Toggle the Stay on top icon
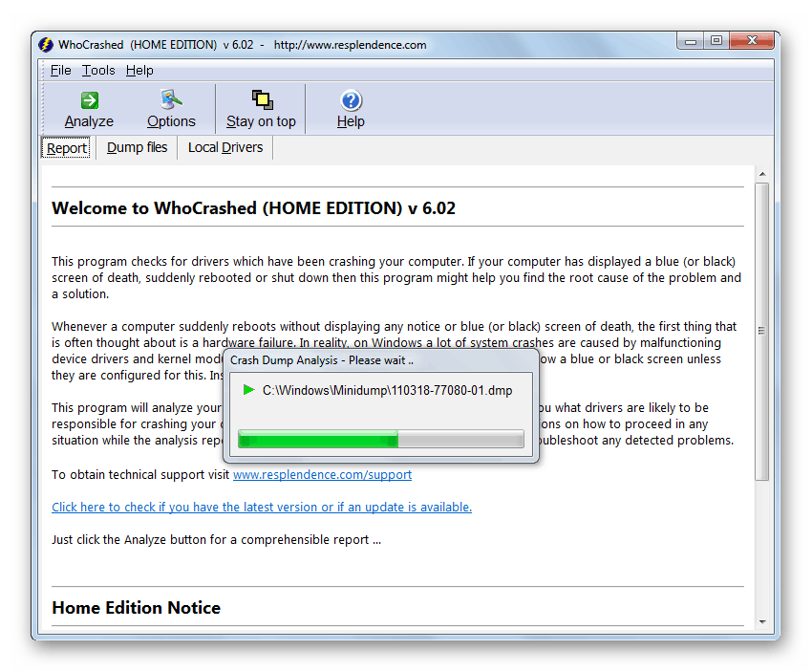 click(263, 99)
